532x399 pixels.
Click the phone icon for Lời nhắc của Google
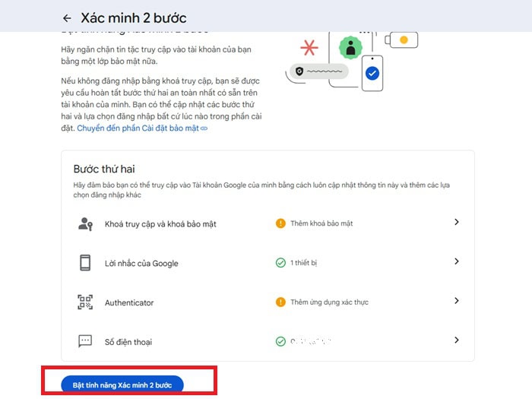85,263
